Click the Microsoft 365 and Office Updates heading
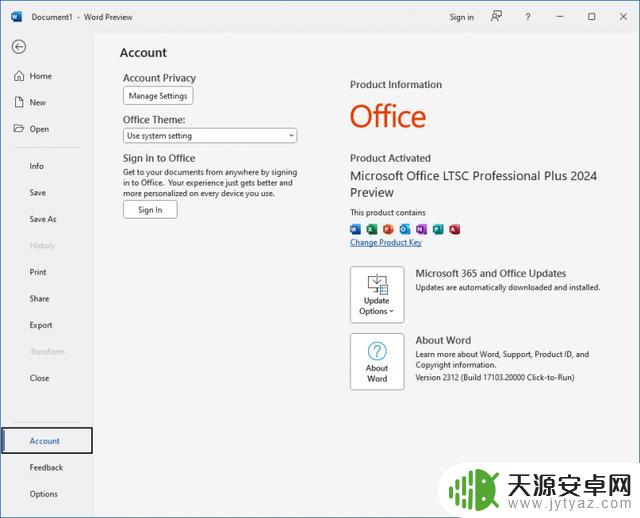 click(x=491, y=273)
